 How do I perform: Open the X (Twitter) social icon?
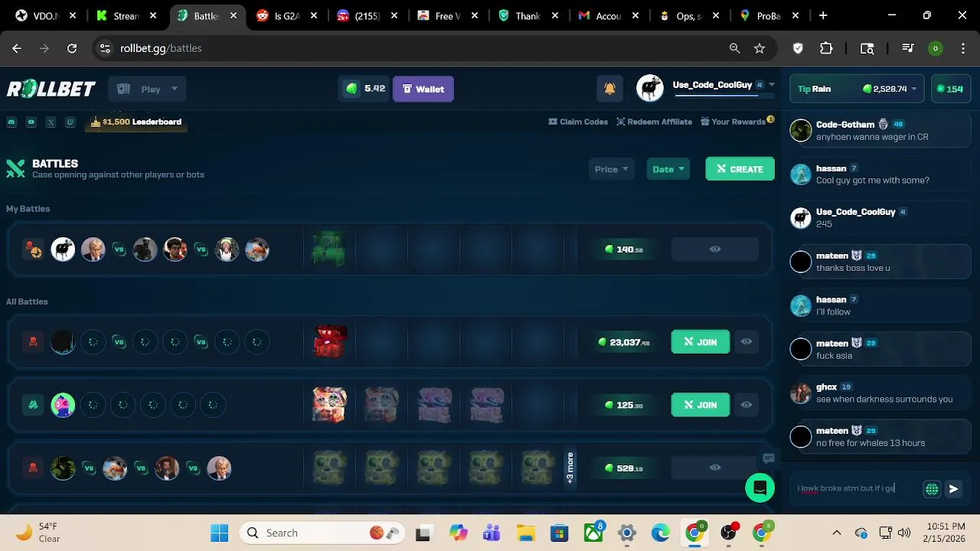(x=51, y=122)
